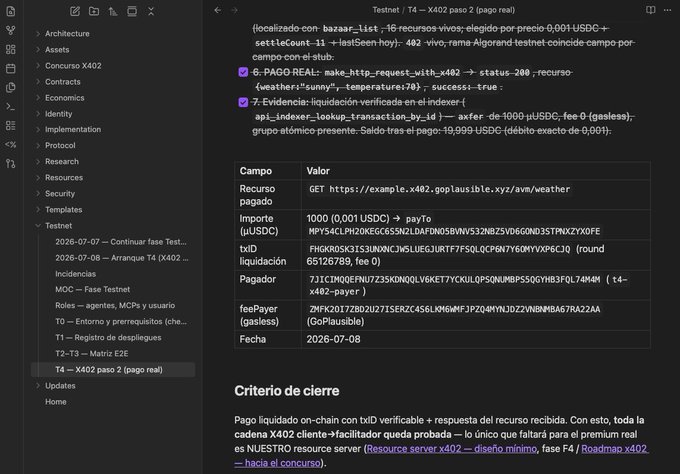Collapse all folders icon
The width and height of the screenshot is (680, 474).
coord(151,11)
